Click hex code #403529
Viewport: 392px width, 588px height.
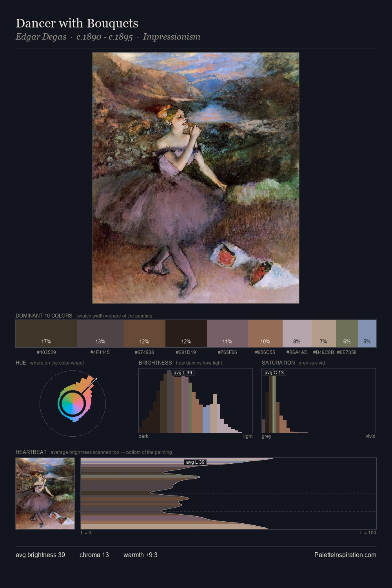point(46,352)
